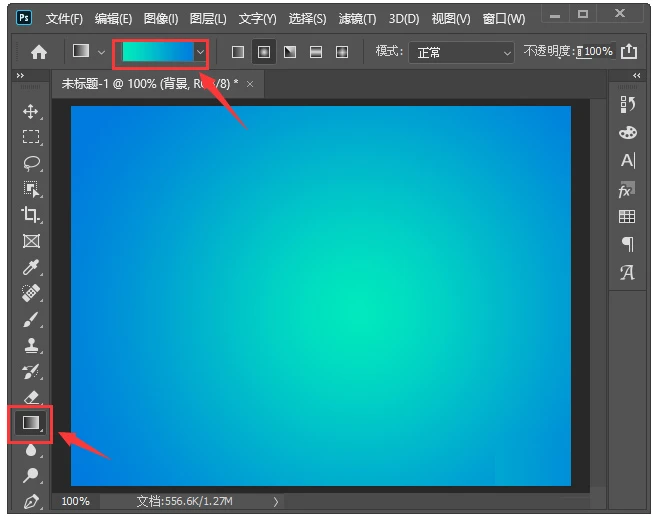Open the gradient preset picker arrow
653x521 pixels.
coord(200,52)
